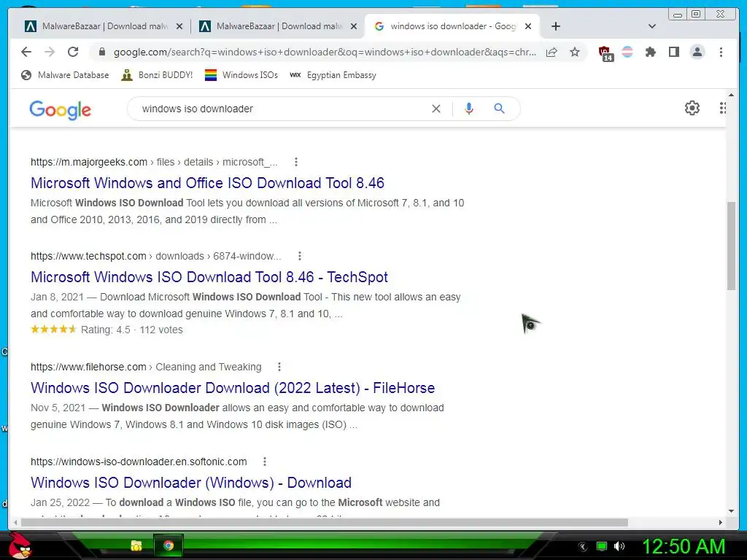Open the Malware Database bookmark
This screenshot has width=747, height=560.
tap(65, 75)
